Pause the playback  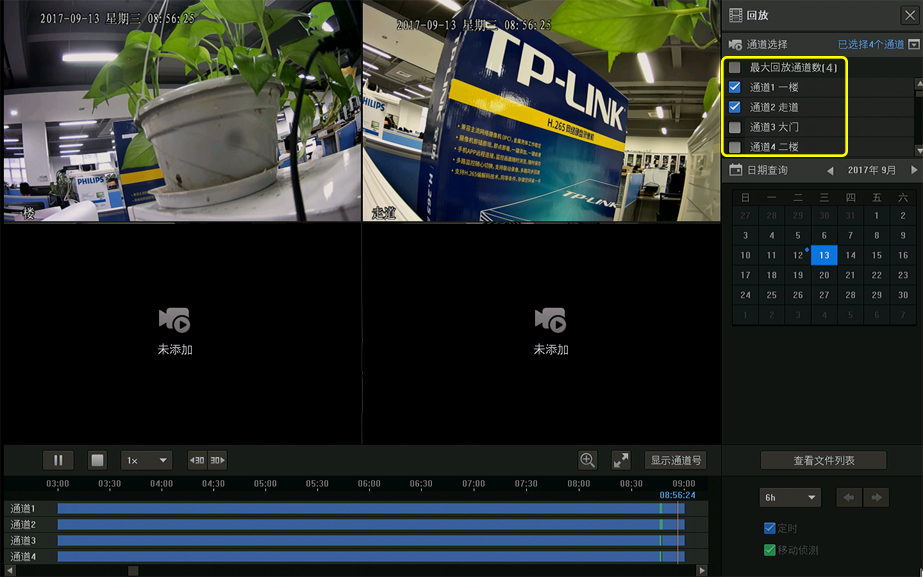click(58, 460)
